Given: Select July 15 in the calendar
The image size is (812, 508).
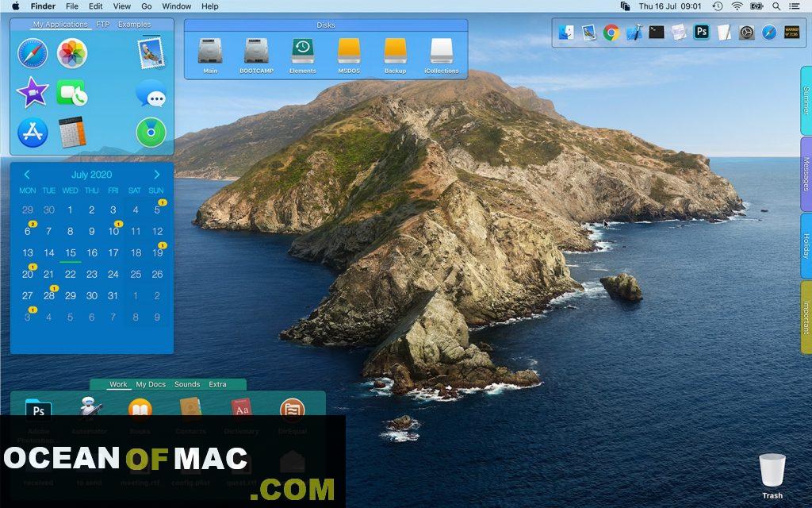Looking at the screenshot, I should pos(71,253).
